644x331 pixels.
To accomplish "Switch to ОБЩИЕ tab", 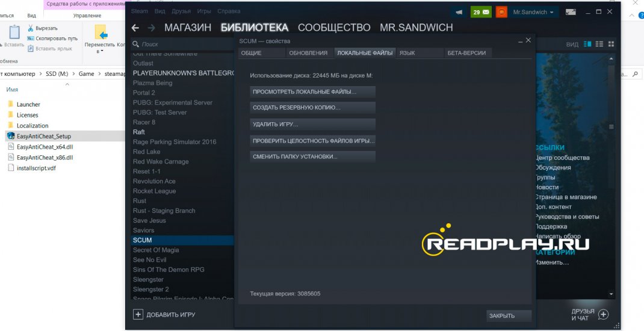I will (262, 53).
